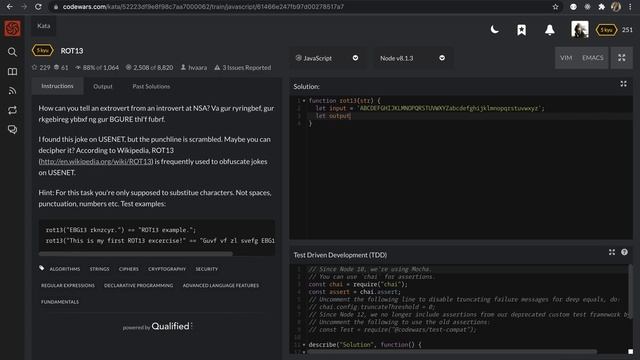Click the 5 kyu rank badge in header
The image size is (640, 360).
click(606, 30)
